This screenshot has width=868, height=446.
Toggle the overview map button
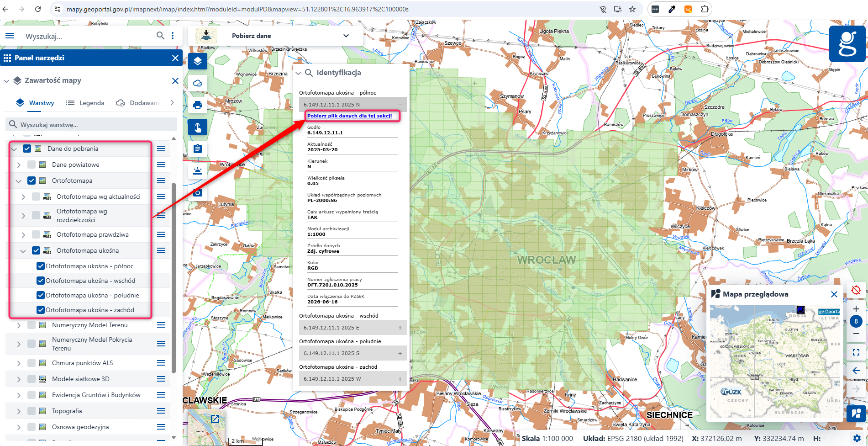point(856,414)
